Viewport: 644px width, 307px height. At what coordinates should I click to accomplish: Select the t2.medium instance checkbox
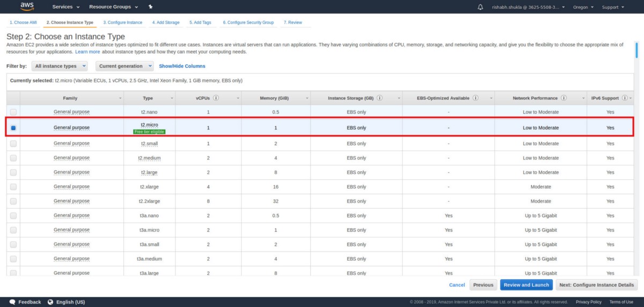(x=13, y=158)
